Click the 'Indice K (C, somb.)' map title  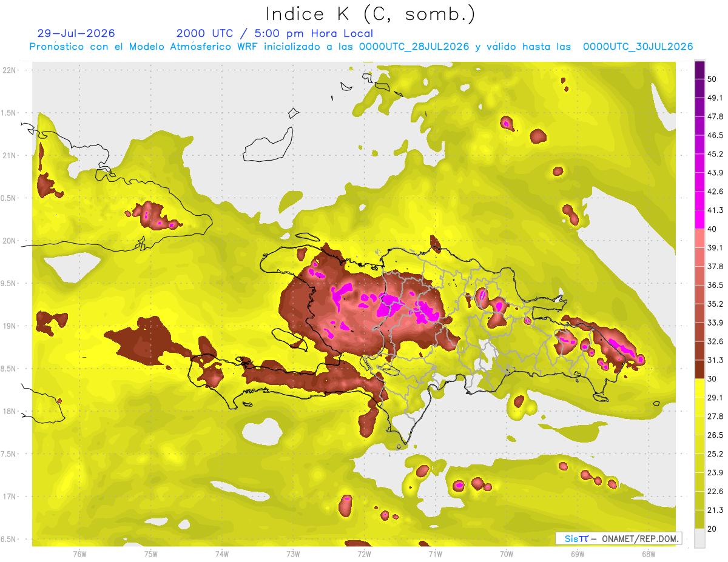point(370,14)
